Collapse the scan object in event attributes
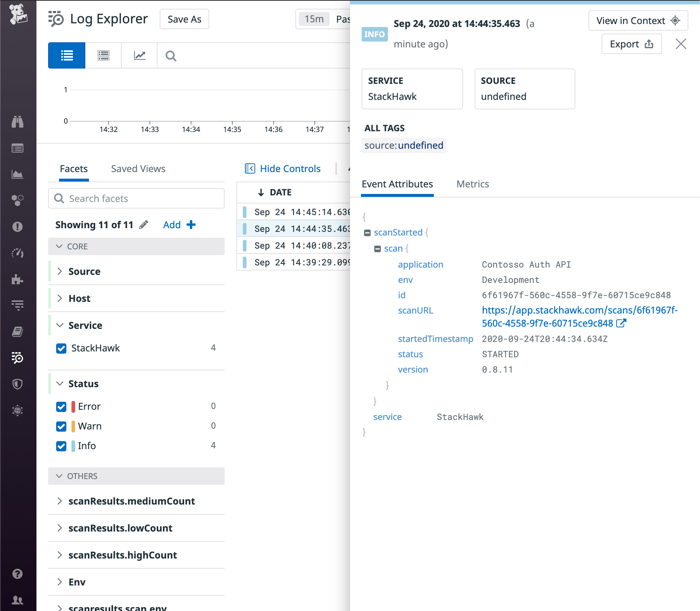 pyautogui.click(x=378, y=248)
